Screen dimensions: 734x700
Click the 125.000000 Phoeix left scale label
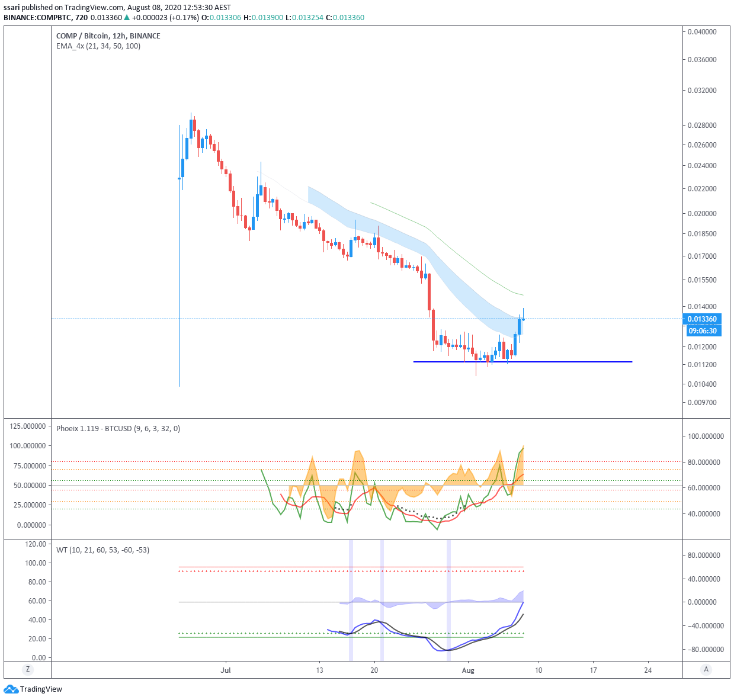coord(28,426)
